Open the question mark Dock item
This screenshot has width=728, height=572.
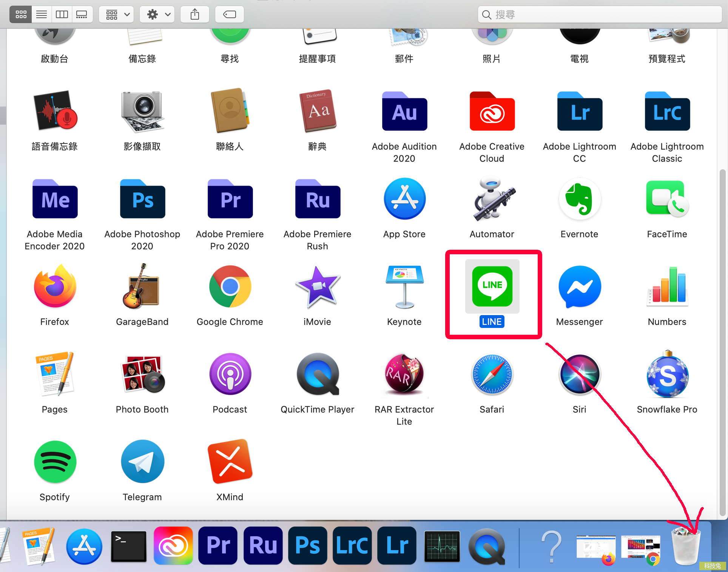[x=552, y=546]
